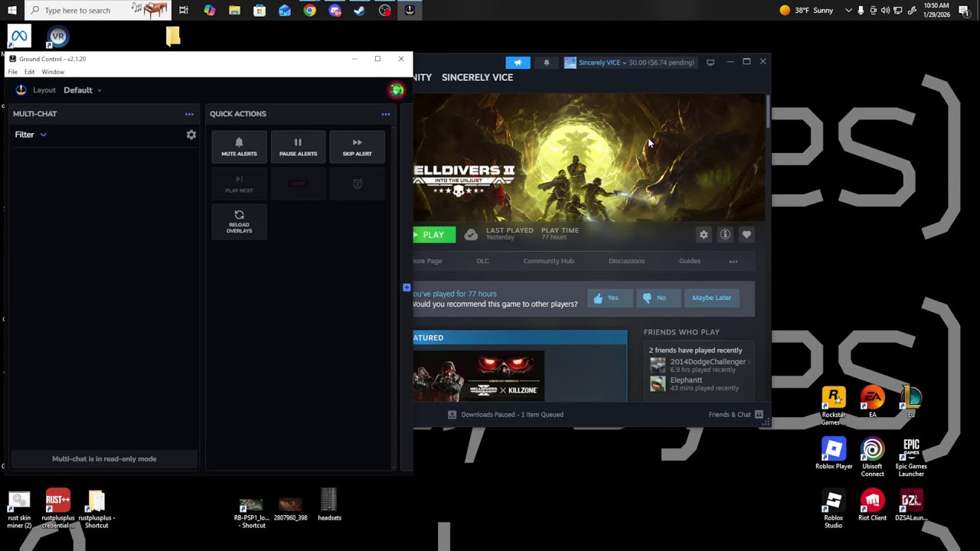The image size is (980, 551).
Task: Open the Window menu in Ground Control
Action: [53, 72]
